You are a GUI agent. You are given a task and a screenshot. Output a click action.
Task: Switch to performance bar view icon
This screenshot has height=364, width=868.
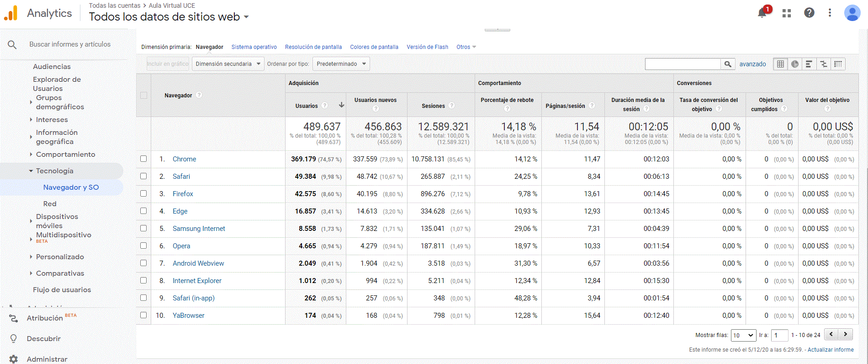click(x=809, y=64)
